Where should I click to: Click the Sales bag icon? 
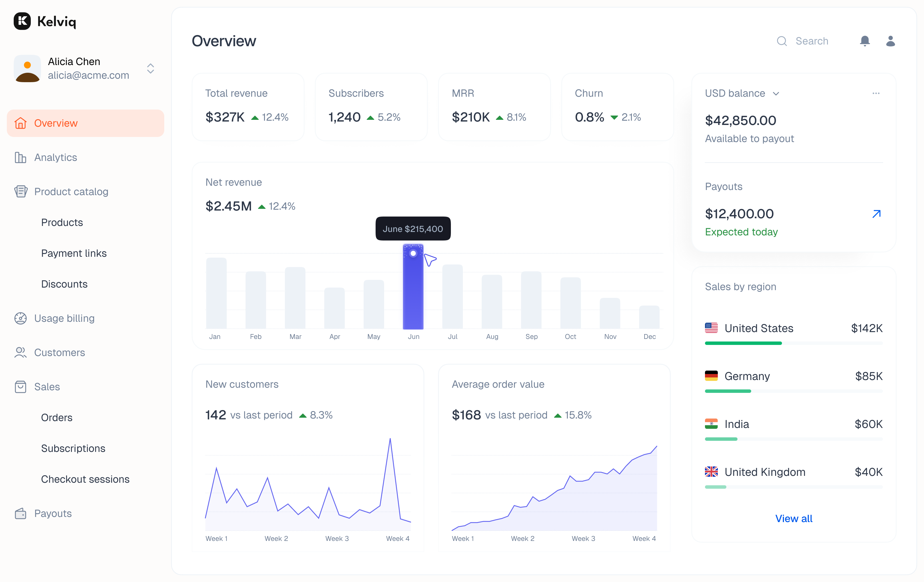(x=21, y=387)
